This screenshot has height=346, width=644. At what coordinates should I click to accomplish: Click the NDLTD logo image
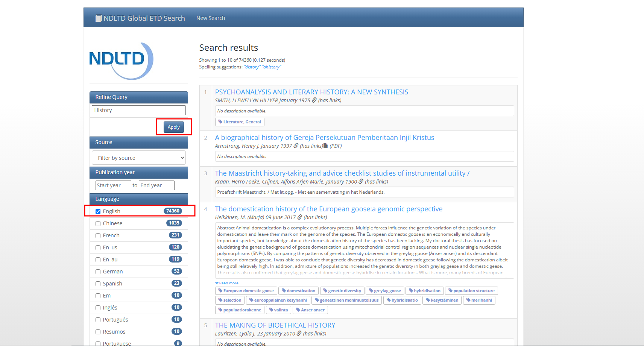pyautogui.click(x=121, y=61)
